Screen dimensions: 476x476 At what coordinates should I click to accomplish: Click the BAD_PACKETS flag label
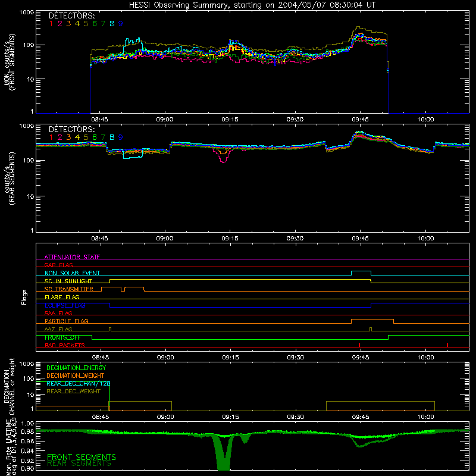point(65,345)
